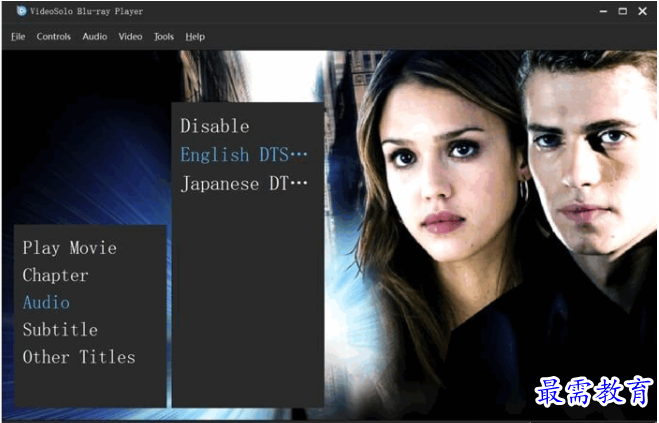Choose English DTS audio track

click(x=244, y=155)
